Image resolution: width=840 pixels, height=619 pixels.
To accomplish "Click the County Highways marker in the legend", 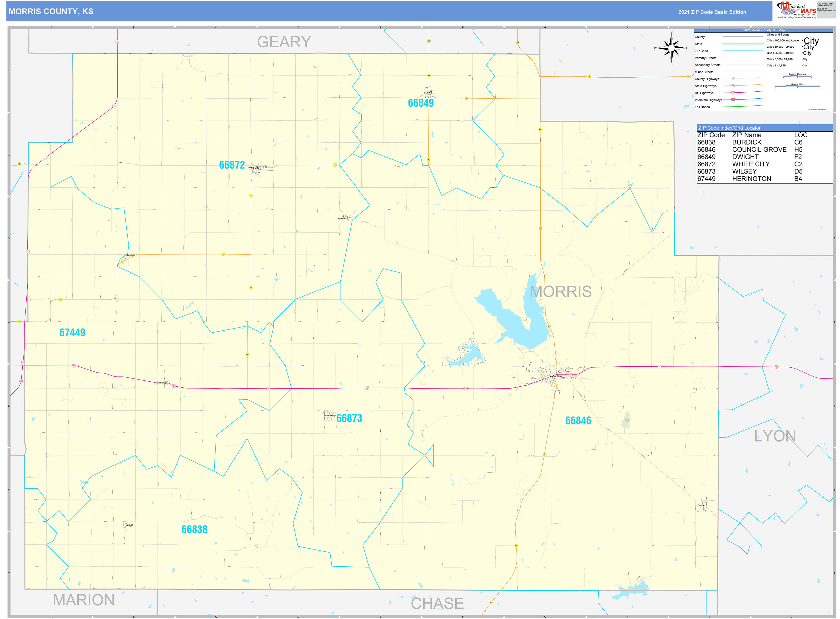I will point(733,79).
